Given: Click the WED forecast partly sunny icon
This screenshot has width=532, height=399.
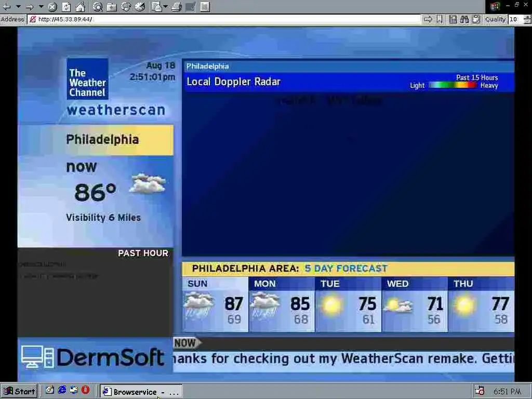Looking at the screenshot, I should tap(398, 305).
